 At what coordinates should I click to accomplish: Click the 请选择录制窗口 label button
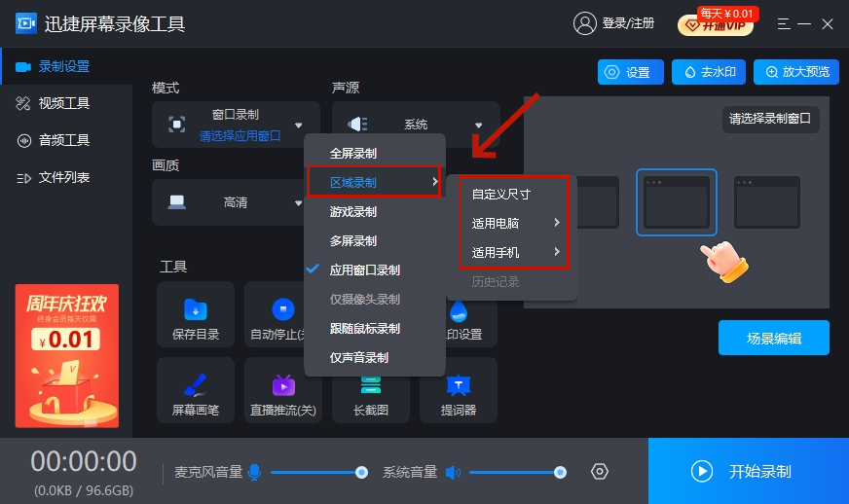770,119
